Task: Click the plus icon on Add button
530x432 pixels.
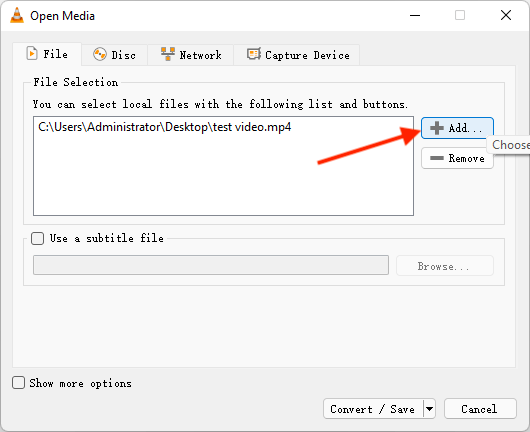Action: [437, 128]
